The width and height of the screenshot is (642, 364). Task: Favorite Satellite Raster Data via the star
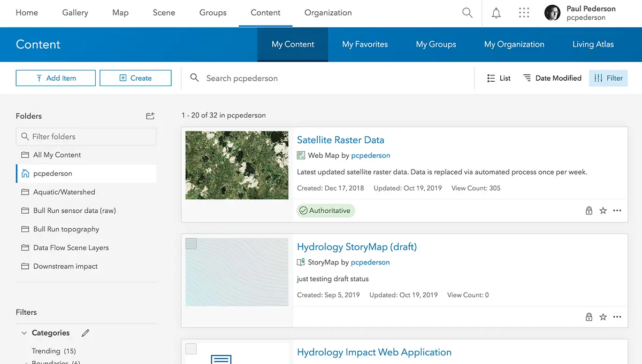click(603, 210)
